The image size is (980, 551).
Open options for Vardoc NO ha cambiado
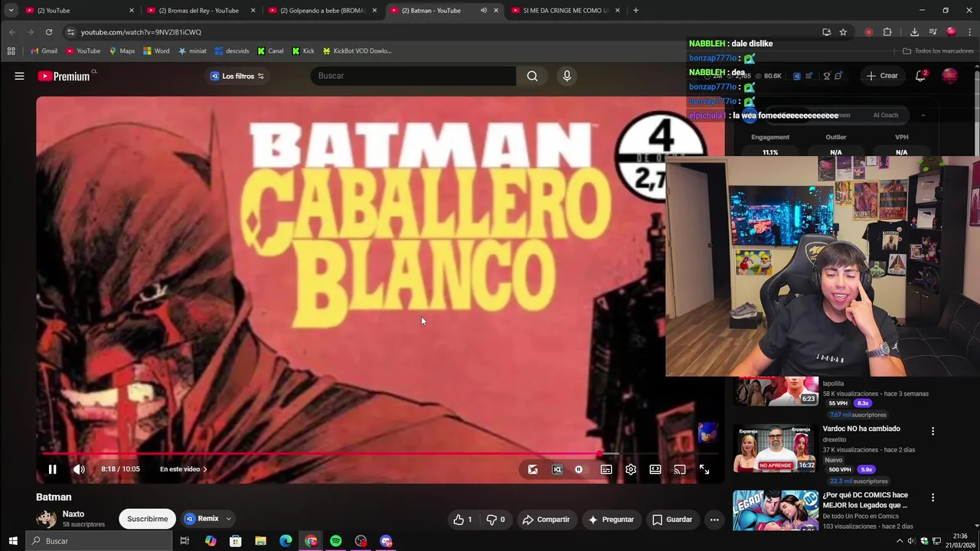[x=933, y=432]
